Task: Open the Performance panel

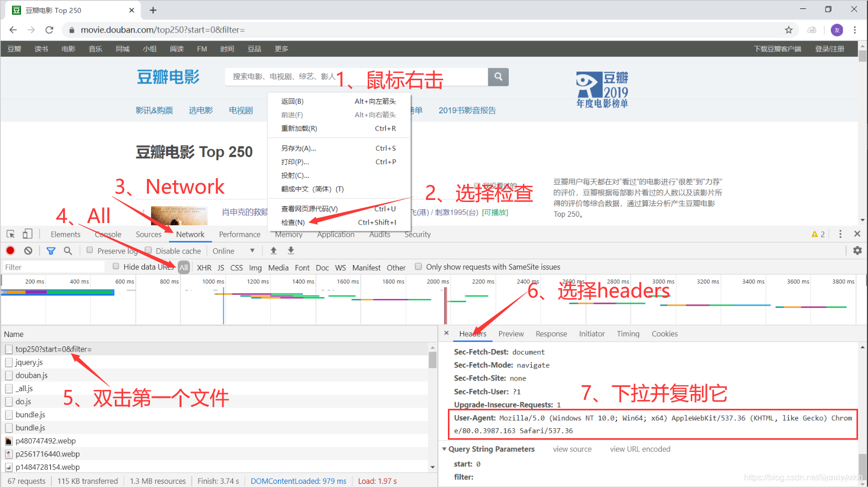Action: point(240,235)
